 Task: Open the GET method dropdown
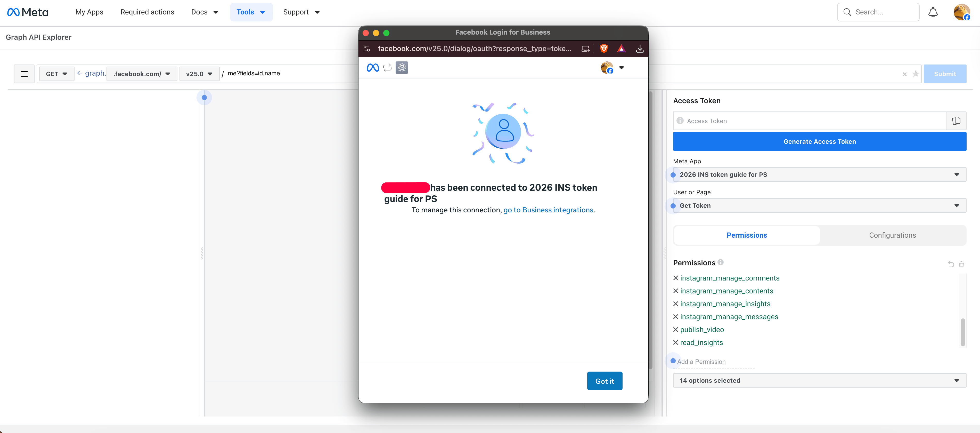(x=56, y=74)
